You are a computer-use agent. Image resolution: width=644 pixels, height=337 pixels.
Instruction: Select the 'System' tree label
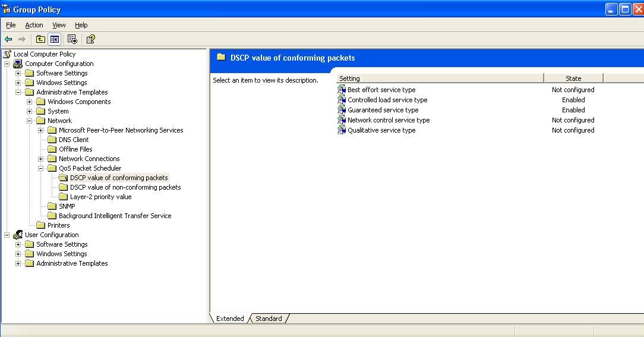point(58,111)
